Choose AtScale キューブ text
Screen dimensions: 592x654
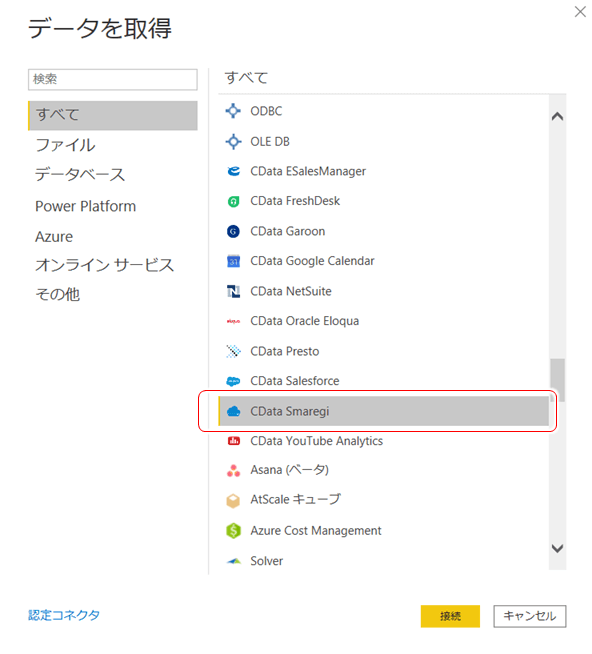pyautogui.click(x=295, y=500)
